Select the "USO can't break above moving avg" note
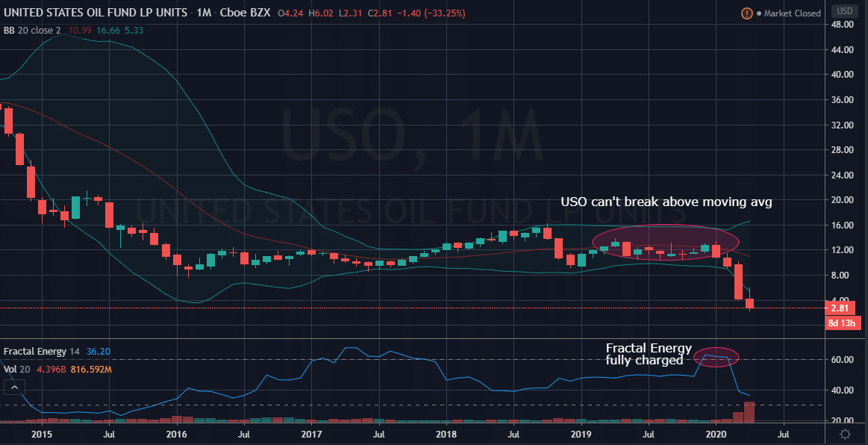This screenshot has height=445, width=868. tap(666, 202)
